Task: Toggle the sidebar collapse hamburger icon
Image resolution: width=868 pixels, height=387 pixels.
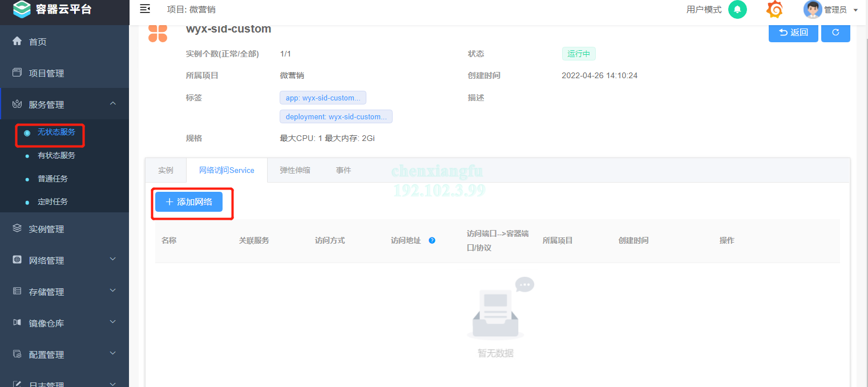Action: coord(145,9)
